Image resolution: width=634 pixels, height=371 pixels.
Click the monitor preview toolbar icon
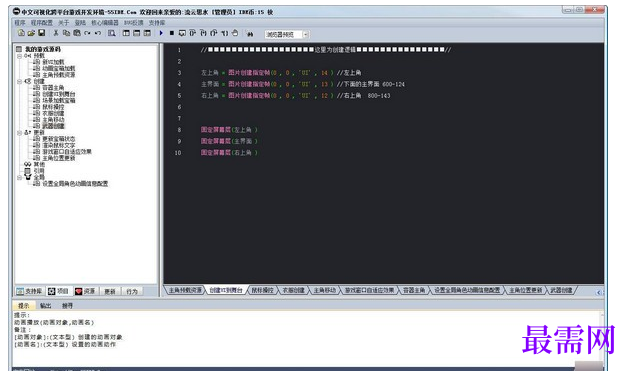coord(182,33)
